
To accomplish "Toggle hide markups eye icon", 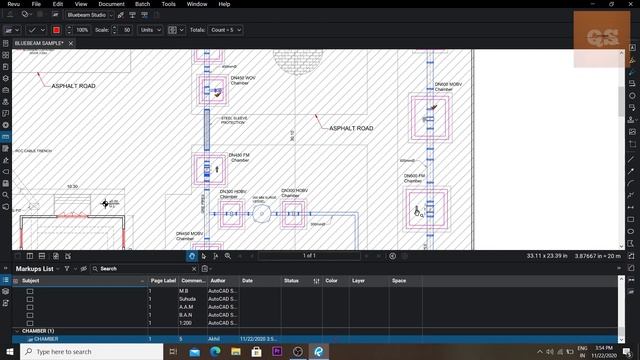I will tap(84, 269).
